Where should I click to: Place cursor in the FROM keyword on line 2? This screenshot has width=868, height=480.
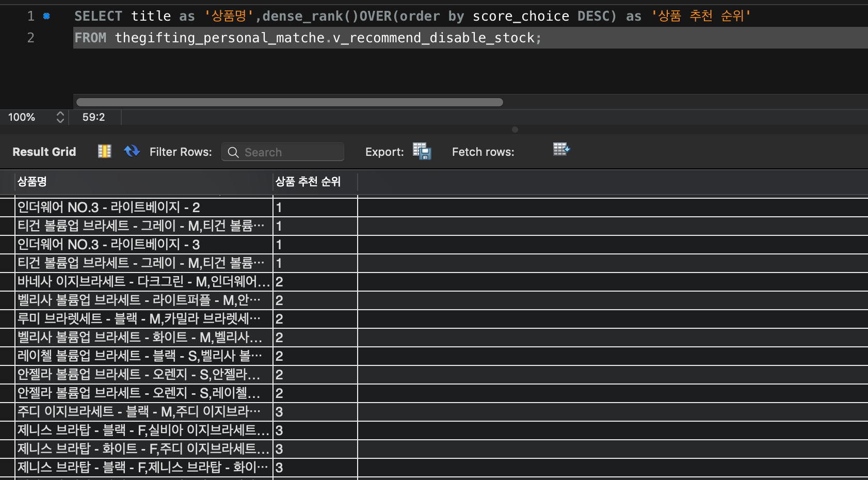point(90,38)
